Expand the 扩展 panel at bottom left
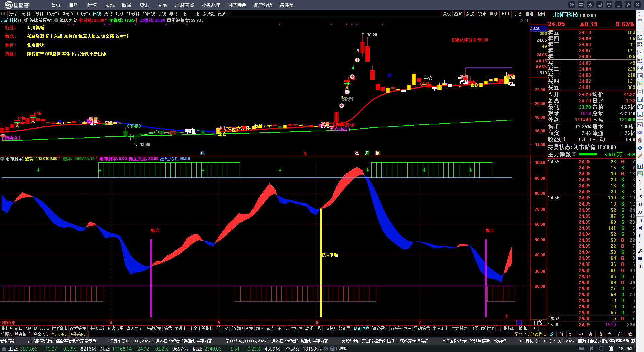Viewport: 644px width, 352px height. (x=6, y=334)
